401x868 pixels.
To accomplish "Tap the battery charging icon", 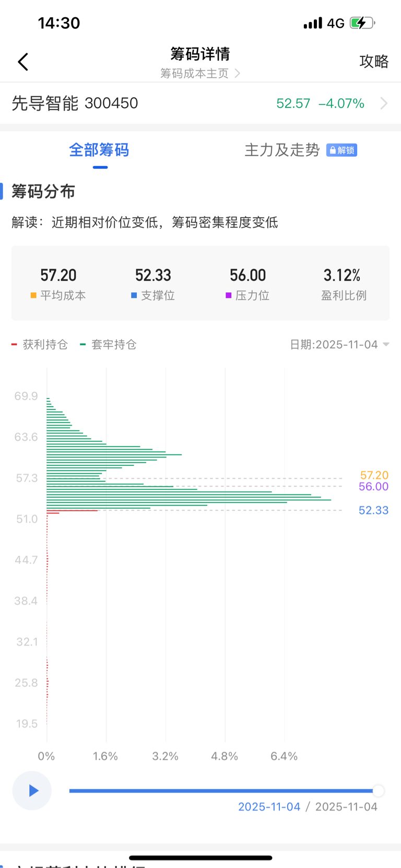I will click(362, 23).
